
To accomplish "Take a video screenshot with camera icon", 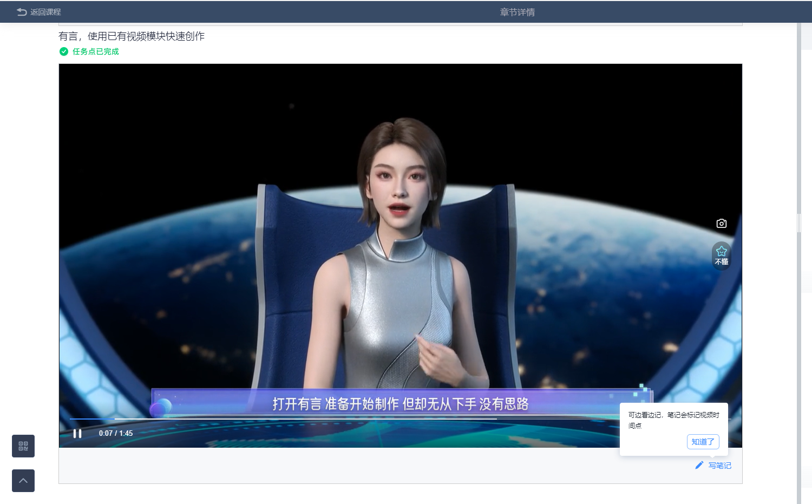I will pos(722,223).
